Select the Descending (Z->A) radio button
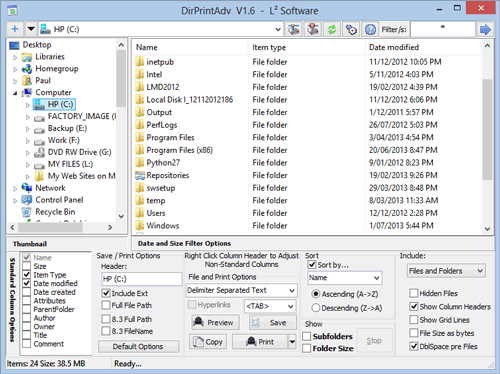The height and width of the screenshot is (374, 500). [x=315, y=308]
